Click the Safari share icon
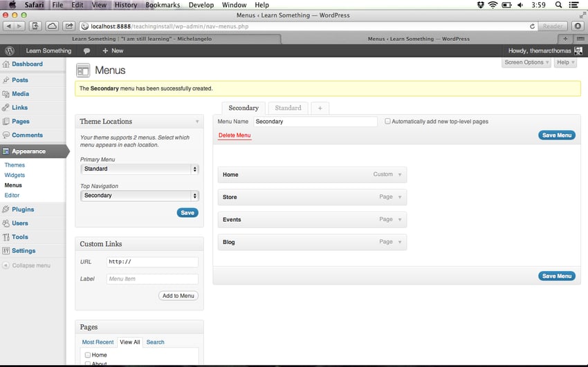 click(68, 26)
